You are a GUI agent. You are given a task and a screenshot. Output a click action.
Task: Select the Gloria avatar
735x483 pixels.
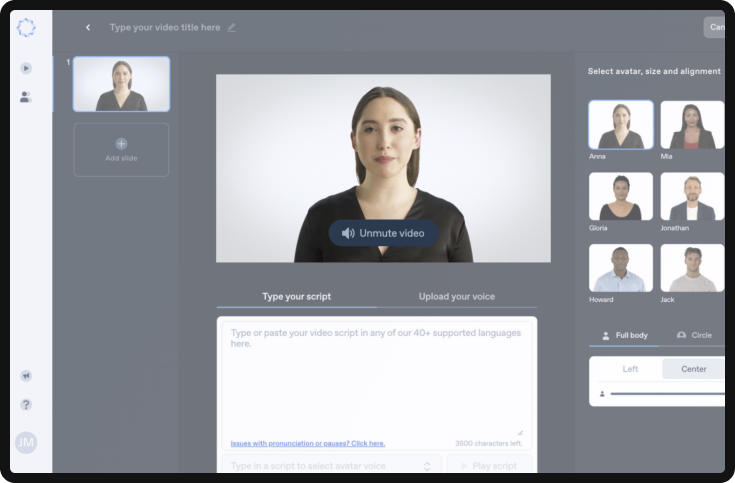click(x=621, y=196)
